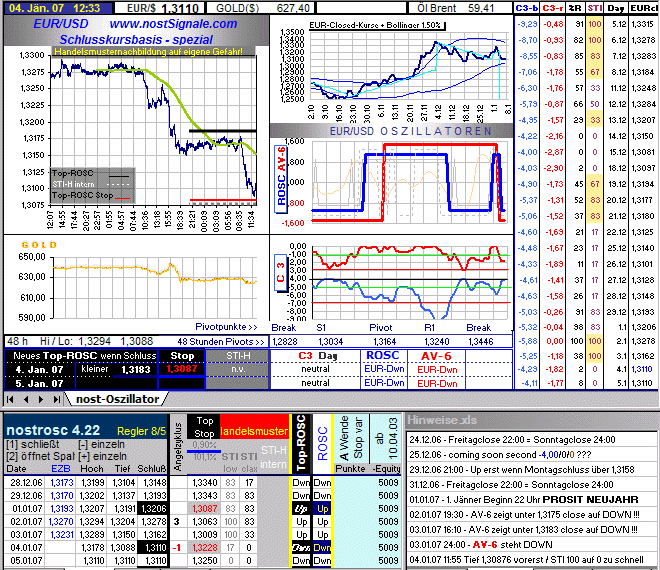Select C3-r value 0,00 for day 2.1
The width and height of the screenshot is (660, 570).
pos(555,341)
